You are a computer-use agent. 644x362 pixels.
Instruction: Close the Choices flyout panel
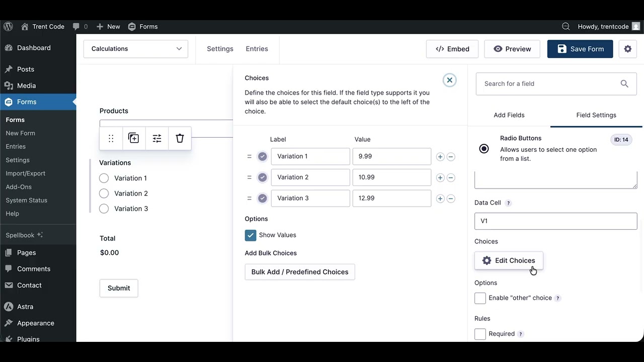coord(450,80)
